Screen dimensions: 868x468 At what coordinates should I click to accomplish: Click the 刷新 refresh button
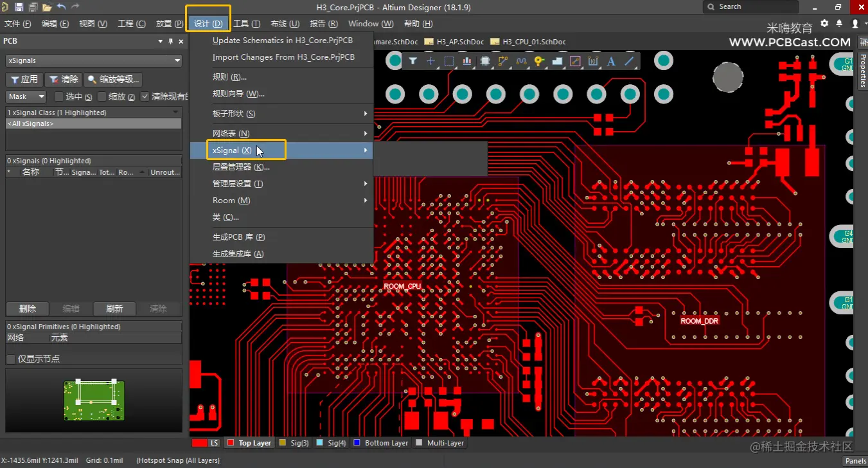114,309
